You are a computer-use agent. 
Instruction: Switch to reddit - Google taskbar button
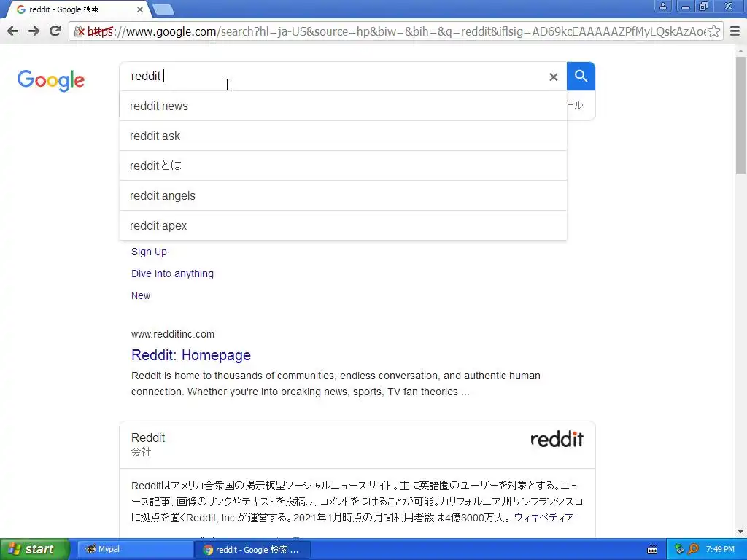click(x=252, y=550)
